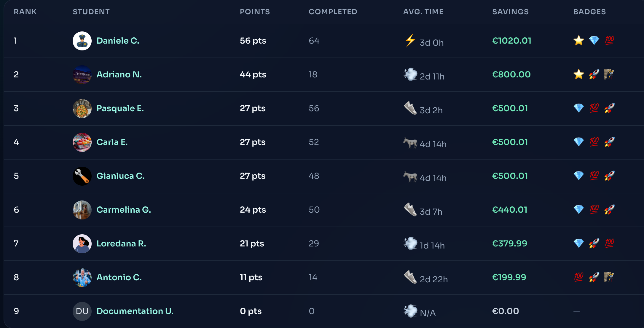The width and height of the screenshot is (644, 328).
Task: Click the DU avatar placeholder
Action: pos(82,311)
